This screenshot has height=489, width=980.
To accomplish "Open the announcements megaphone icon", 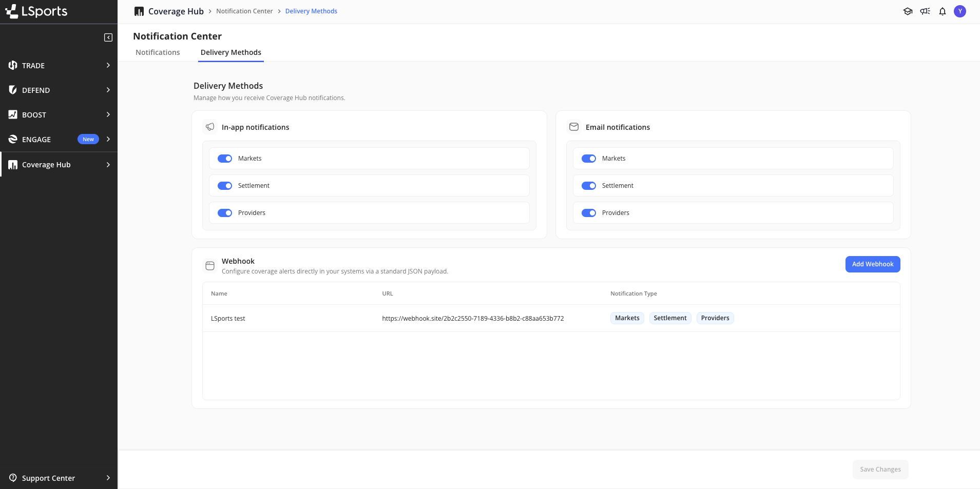I will click(x=925, y=11).
